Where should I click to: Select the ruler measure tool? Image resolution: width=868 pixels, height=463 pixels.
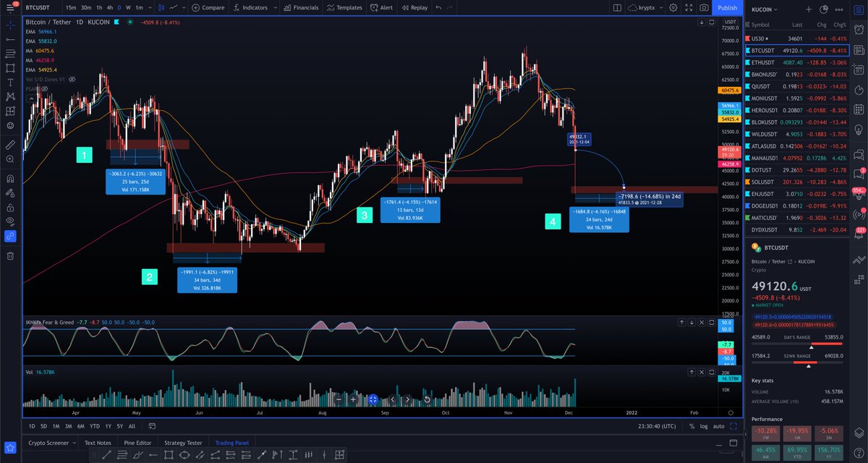pos(10,144)
